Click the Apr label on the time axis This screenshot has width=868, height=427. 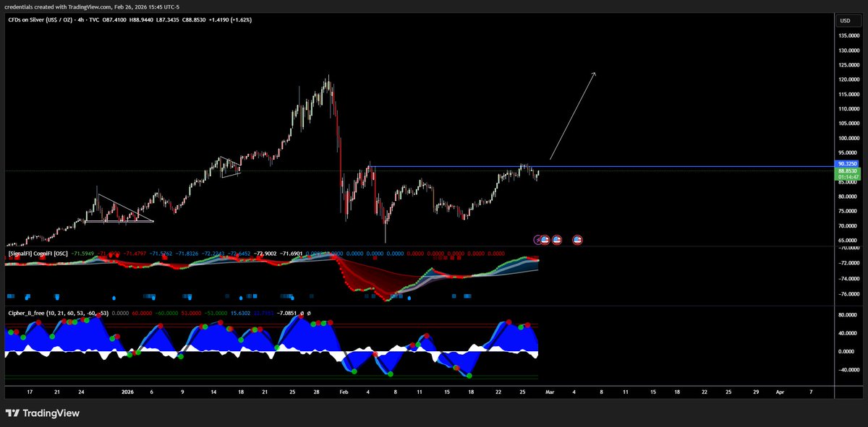coord(779,392)
